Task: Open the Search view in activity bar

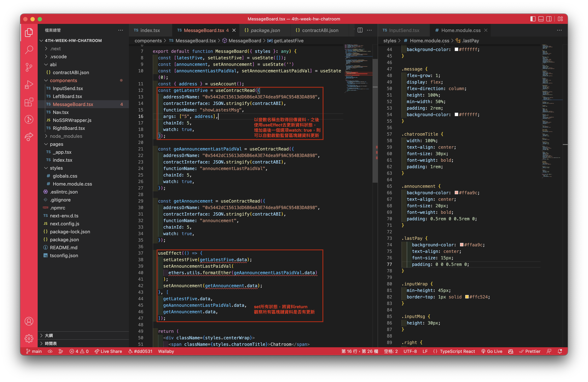Action: 29,50
